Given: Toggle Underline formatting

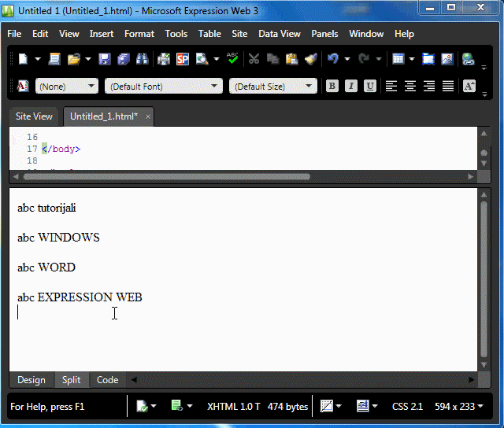Looking at the screenshot, I should click(x=370, y=87).
